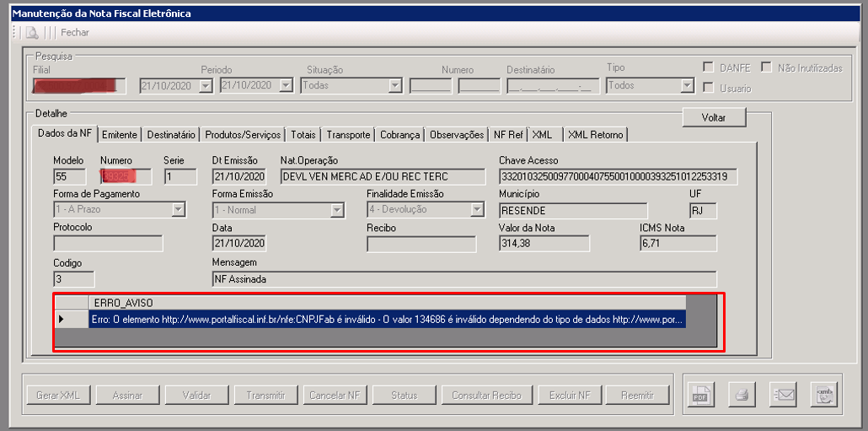The height and width of the screenshot is (431, 868).
Task: Click the Destinatário search field
Action: point(553,86)
